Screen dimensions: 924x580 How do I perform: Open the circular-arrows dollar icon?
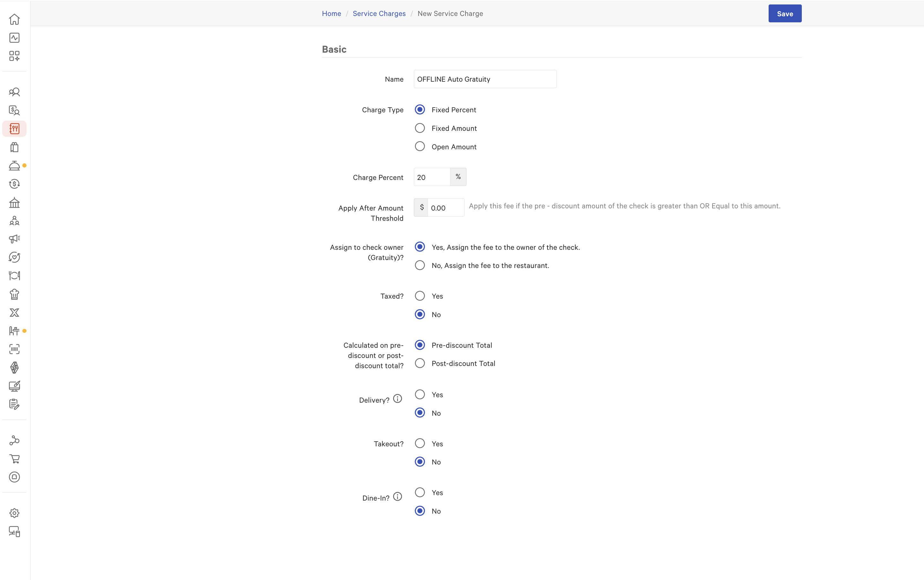[14, 184]
